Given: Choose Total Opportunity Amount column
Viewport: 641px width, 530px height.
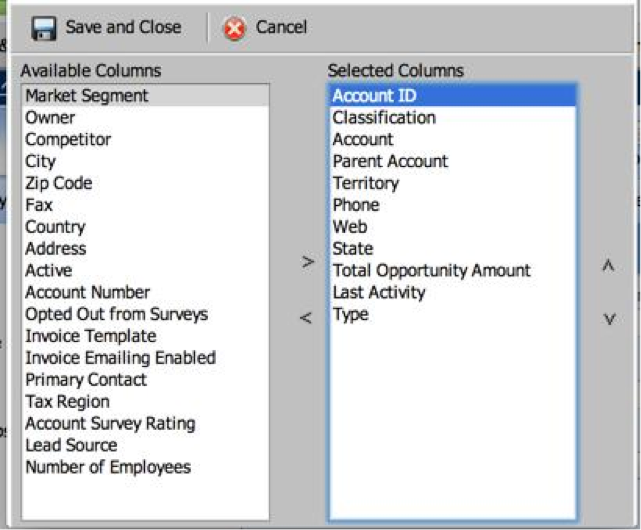Looking at the screenshot, I should [453, 271].
